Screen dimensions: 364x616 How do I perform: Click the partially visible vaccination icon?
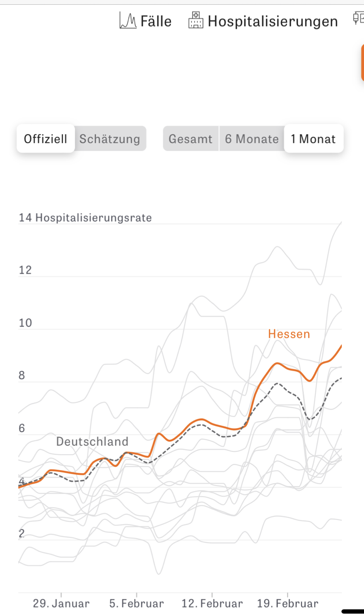point(358,19)
